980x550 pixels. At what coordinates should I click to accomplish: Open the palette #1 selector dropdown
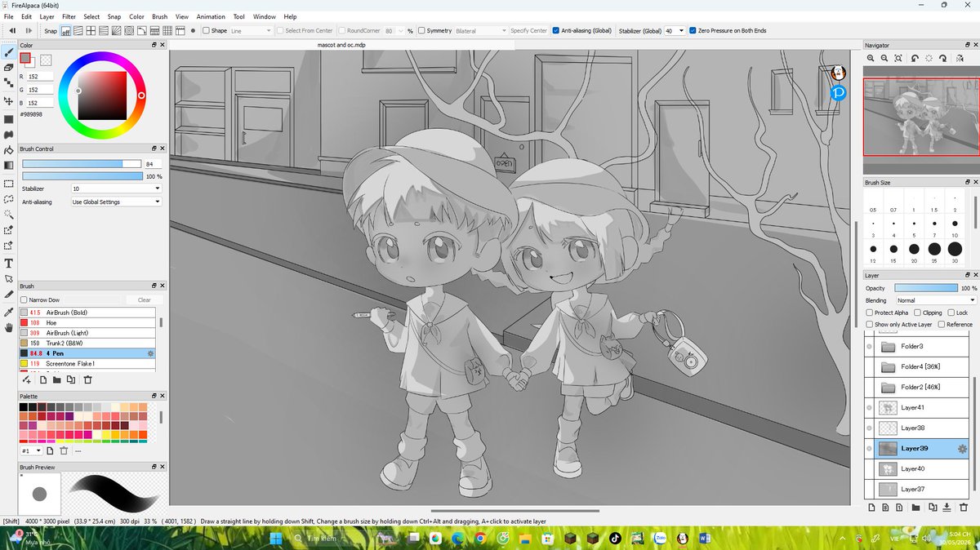[31, 450]
